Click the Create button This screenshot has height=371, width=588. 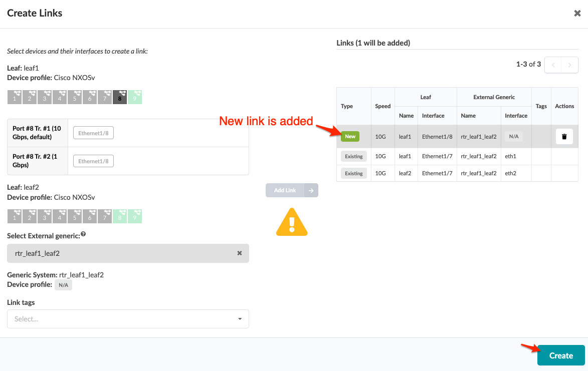pyautogui.click(x=561, y=355)
